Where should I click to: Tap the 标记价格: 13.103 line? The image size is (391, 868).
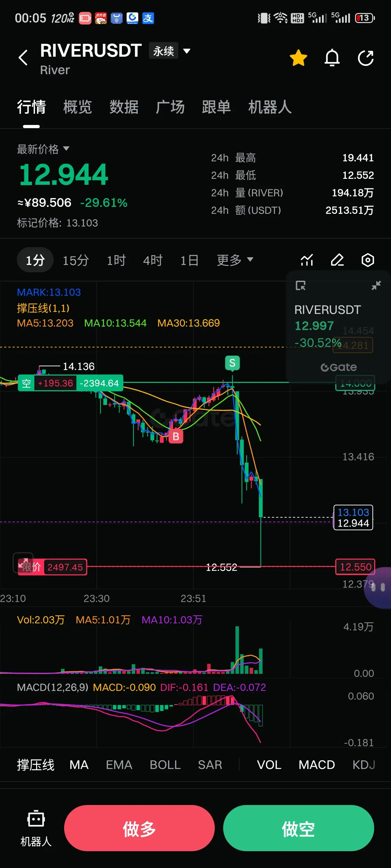click(x=57, y=223)
